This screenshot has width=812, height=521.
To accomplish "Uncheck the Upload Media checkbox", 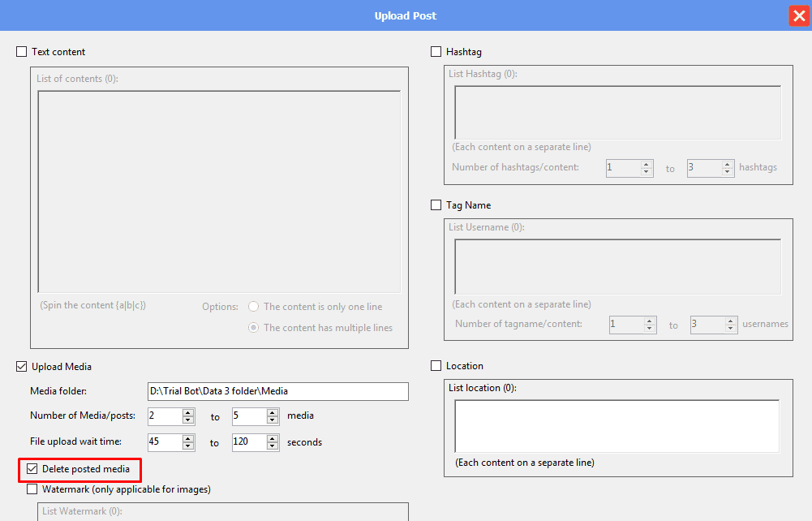I will coord(22,367).
